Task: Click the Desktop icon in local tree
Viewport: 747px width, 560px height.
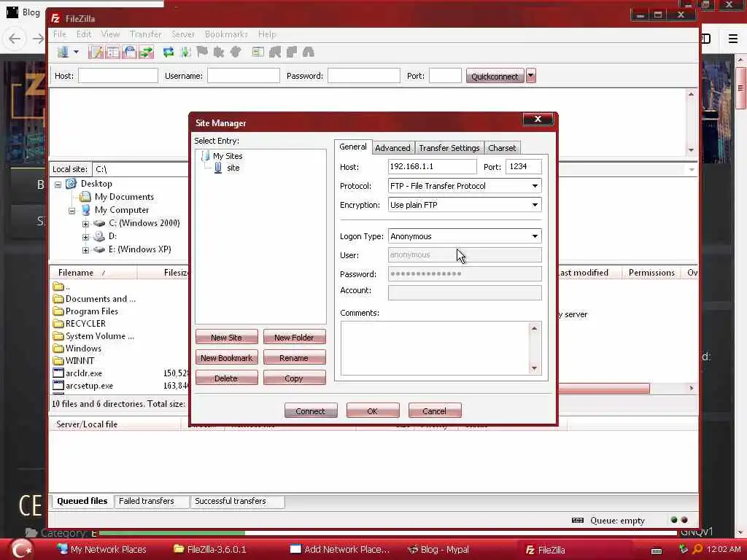Action: [x=71, y=183]
